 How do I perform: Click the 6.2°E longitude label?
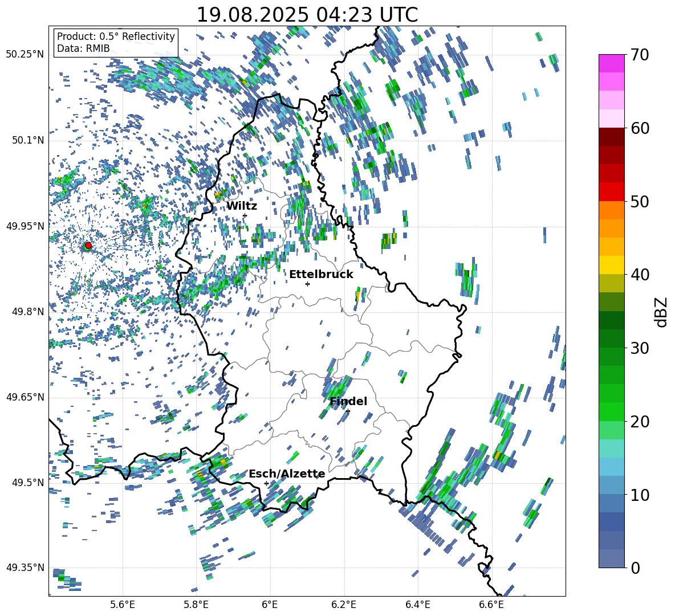tap(344, 605)
